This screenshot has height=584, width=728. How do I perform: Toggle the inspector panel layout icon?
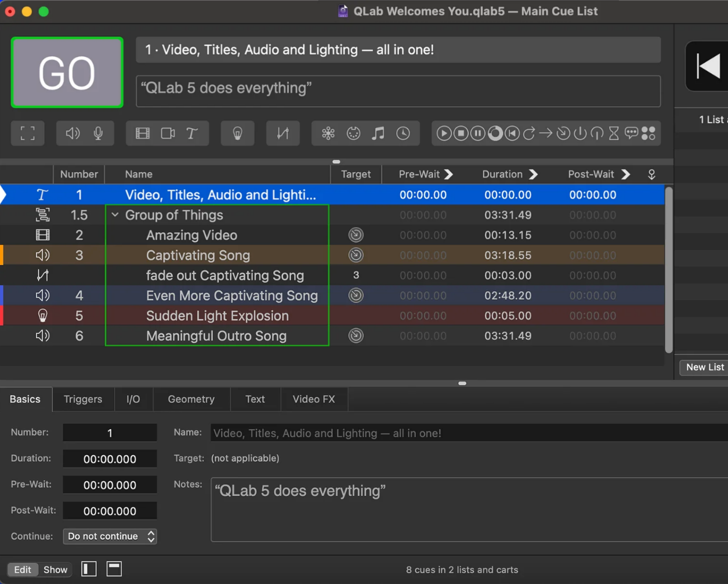point(114,569)
